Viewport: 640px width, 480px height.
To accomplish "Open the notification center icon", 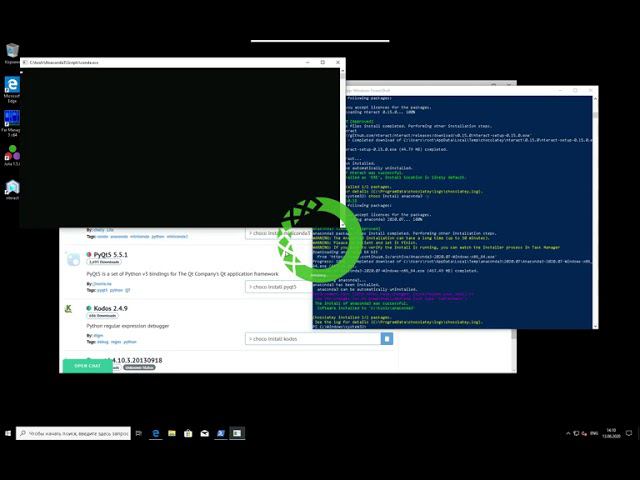I will (629, 433).
